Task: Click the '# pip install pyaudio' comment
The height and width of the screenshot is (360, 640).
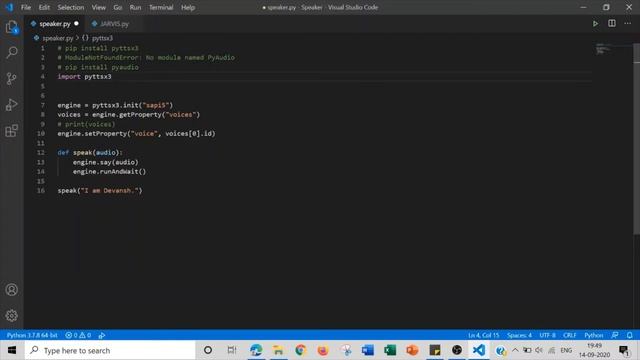Action: coord(98,67)
